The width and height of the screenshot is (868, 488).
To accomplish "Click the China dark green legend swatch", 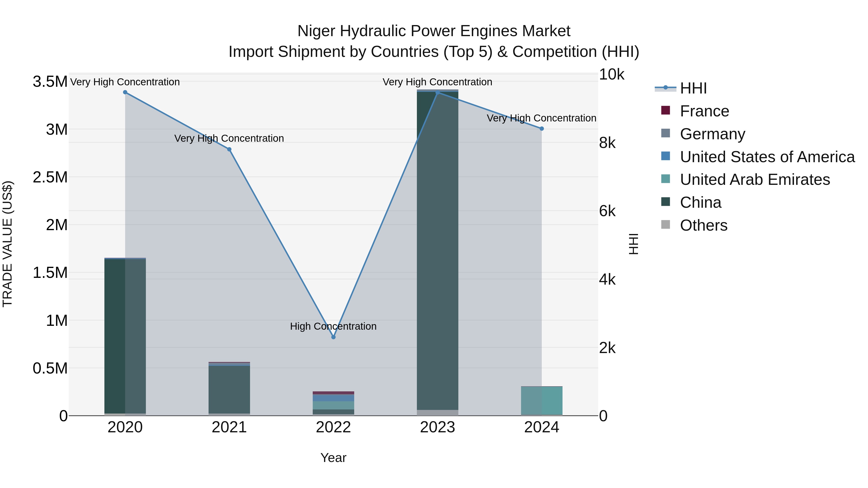I will pos(665,202).
